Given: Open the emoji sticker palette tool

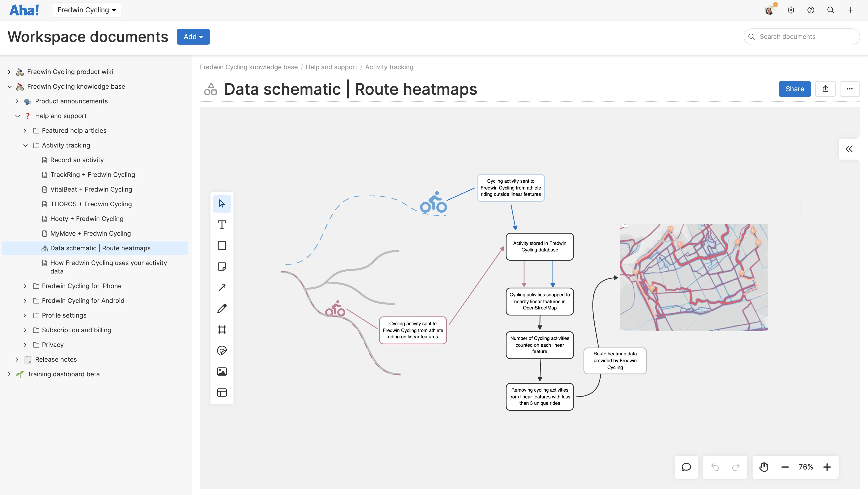Looking at the screenshot, I should [x=221, y=350].
